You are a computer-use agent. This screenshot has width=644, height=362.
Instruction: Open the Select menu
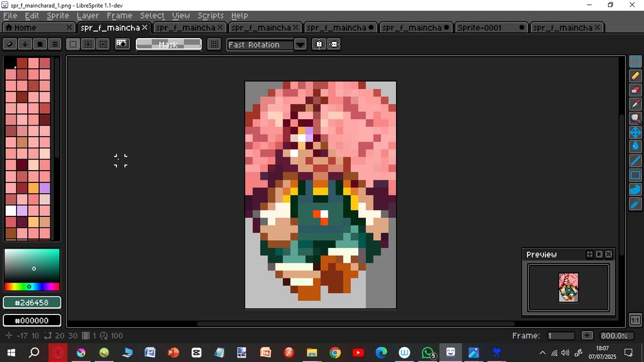[152, 15]
